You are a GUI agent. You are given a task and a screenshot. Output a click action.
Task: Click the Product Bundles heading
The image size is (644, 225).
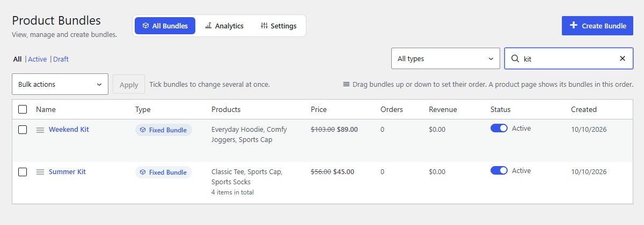click(x=56, y=20)
